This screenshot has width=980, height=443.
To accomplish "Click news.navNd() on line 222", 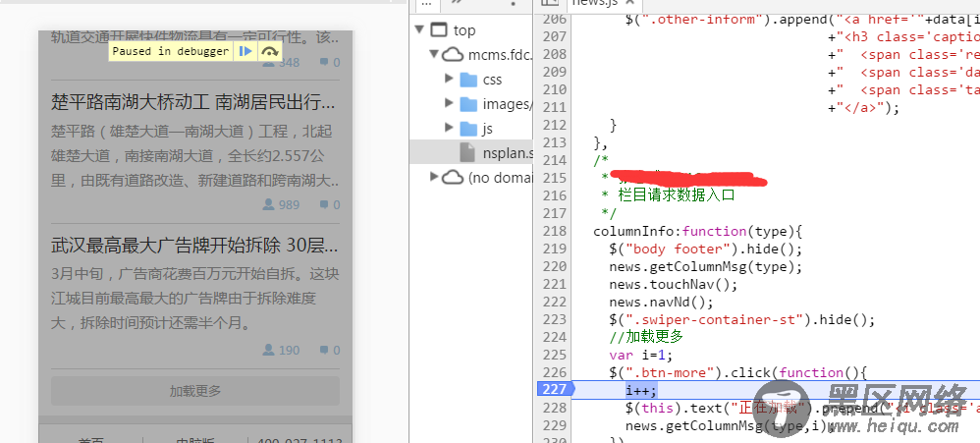I will click(662, 302).
